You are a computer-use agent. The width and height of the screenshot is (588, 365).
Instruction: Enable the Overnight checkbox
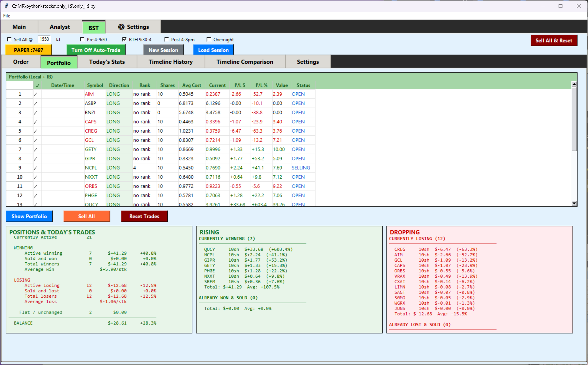coord(209,39)
